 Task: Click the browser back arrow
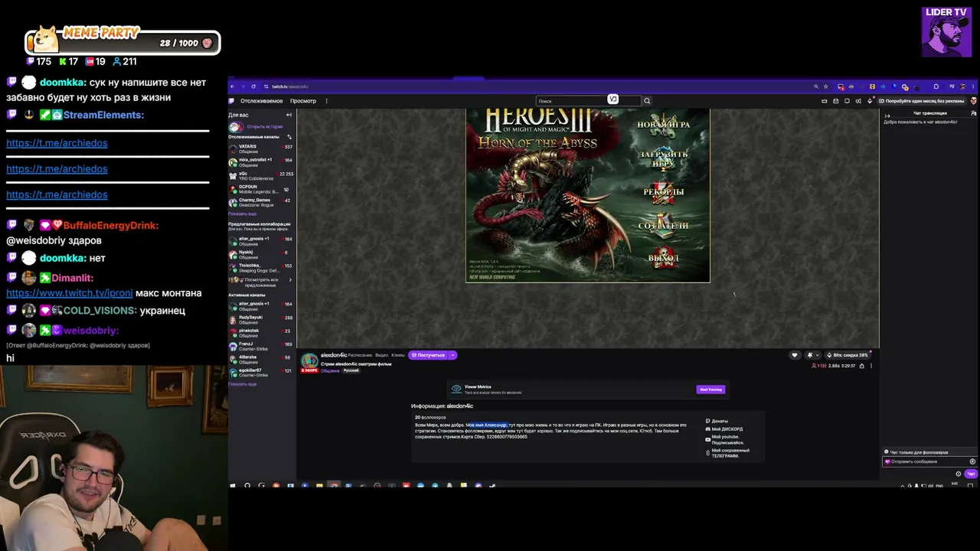point(233,86)
